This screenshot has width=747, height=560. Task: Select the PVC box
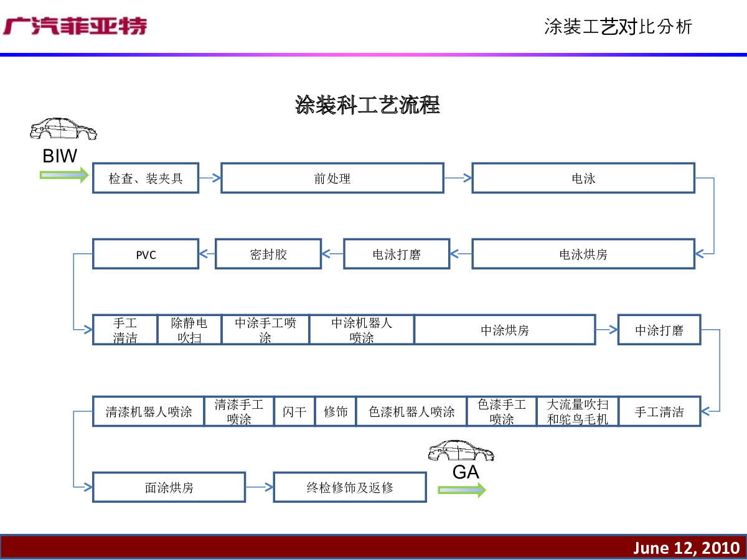[x=146, y=254]
